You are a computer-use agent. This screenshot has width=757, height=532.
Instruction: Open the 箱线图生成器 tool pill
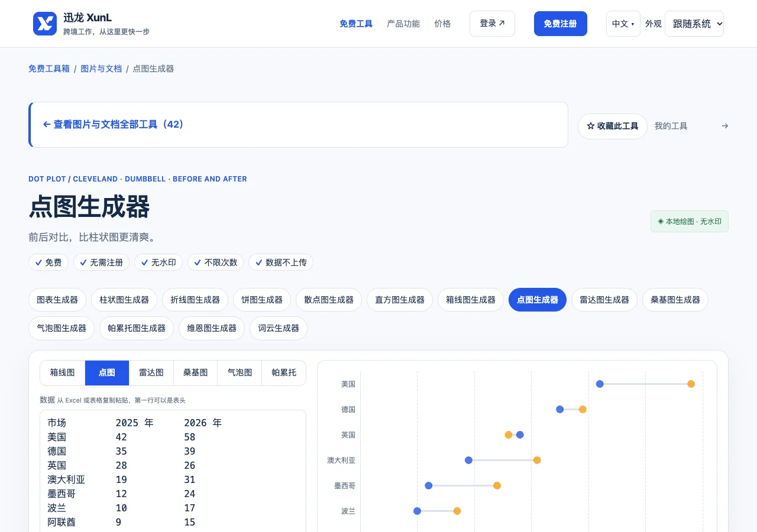coord(471,300)
